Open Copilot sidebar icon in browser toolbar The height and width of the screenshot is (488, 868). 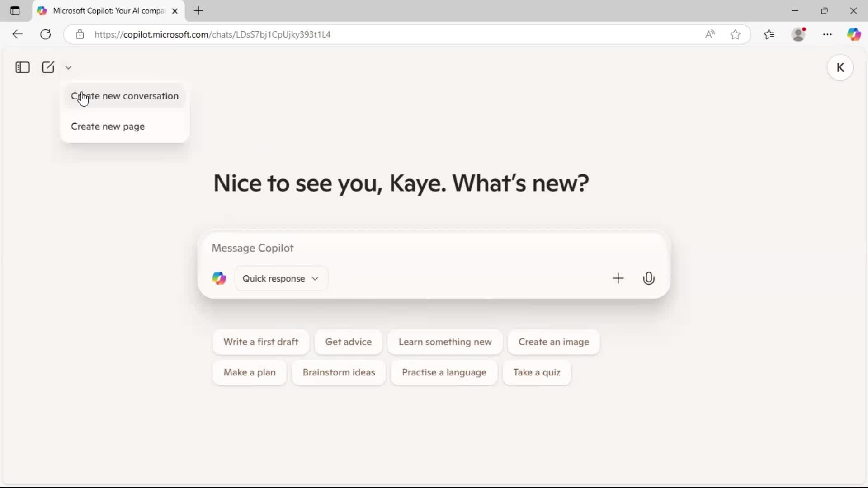pos(854,34)
